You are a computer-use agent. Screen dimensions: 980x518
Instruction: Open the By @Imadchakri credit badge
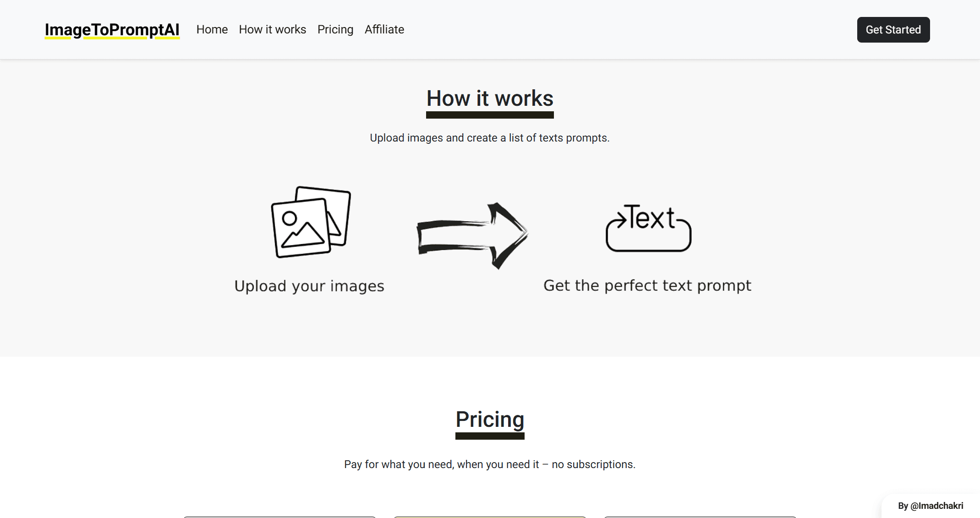pyautogui.click(x=930, y=506)
